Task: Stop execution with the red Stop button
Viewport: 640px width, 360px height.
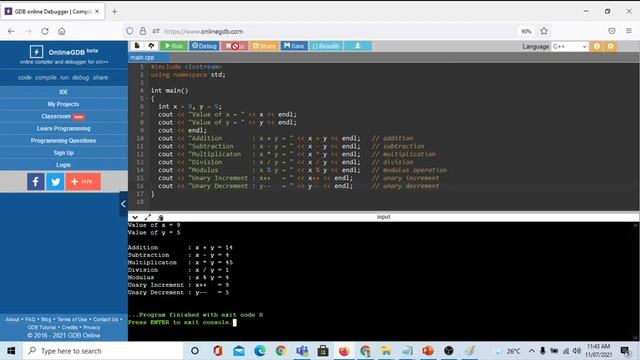Action: (235, 46)
